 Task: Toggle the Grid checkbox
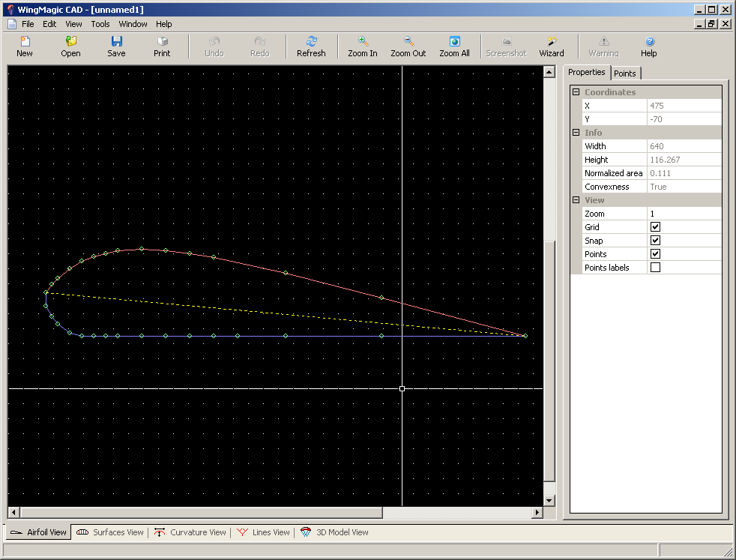pyautogui.click(x=655, y=227)
